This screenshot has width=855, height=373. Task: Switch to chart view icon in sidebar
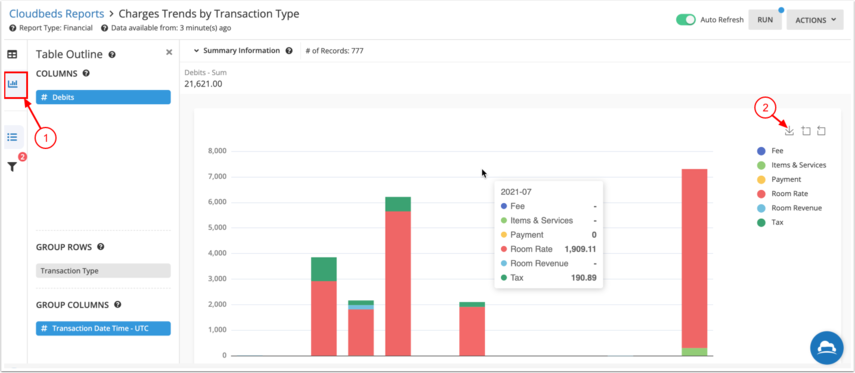(x=13, y=84)
